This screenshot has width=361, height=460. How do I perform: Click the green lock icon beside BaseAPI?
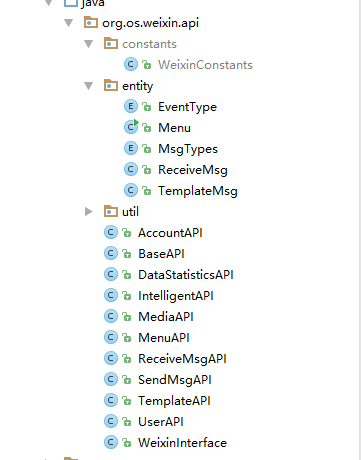(126, 254)
